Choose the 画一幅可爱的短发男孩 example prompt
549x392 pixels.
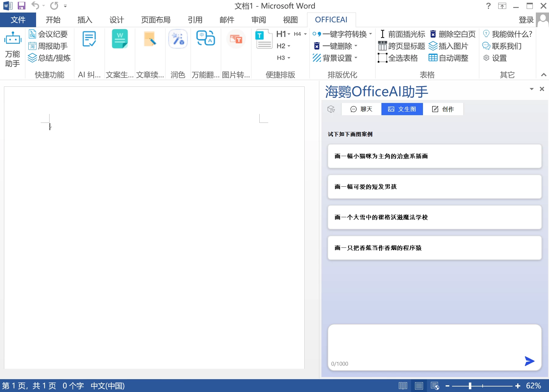point(434,187)
